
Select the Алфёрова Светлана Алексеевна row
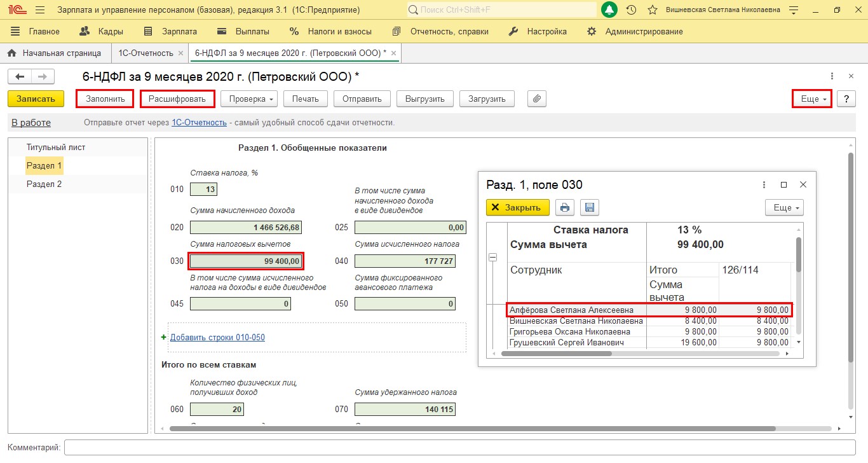coord(649,310)
